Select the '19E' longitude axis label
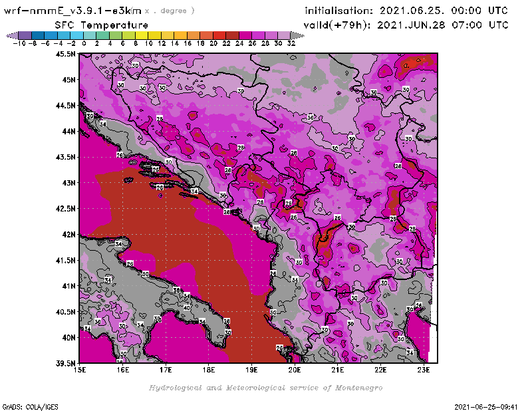The height and width of the screenshot is (411, 532). point(251,370)
